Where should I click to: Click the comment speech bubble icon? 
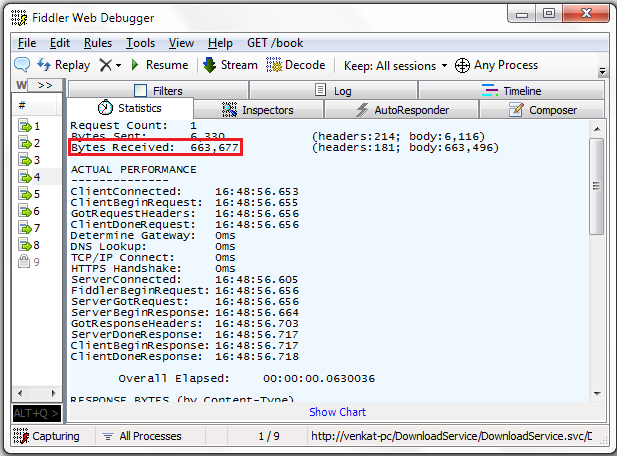22,65
